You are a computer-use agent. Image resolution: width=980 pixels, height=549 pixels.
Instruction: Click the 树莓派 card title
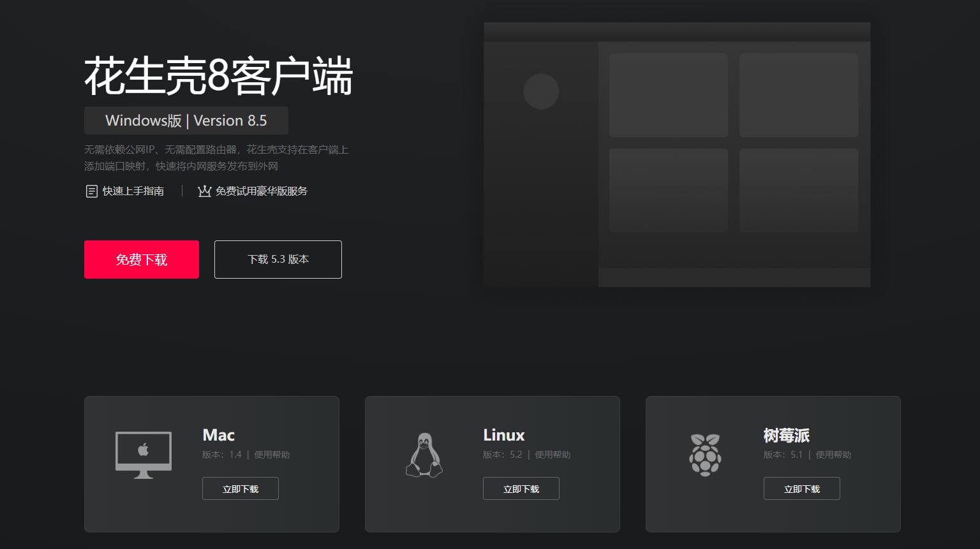(787, 435)
